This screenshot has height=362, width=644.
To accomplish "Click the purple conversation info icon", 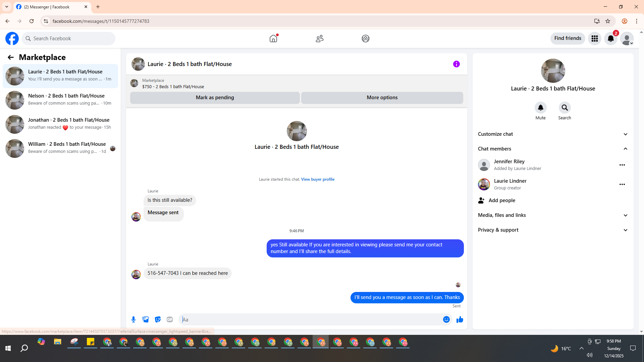I will (456, 64).
